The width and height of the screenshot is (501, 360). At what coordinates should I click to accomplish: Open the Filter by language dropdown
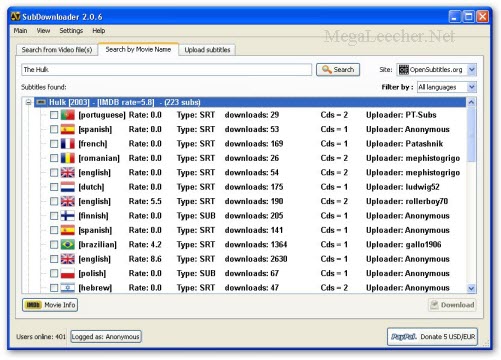471,87
